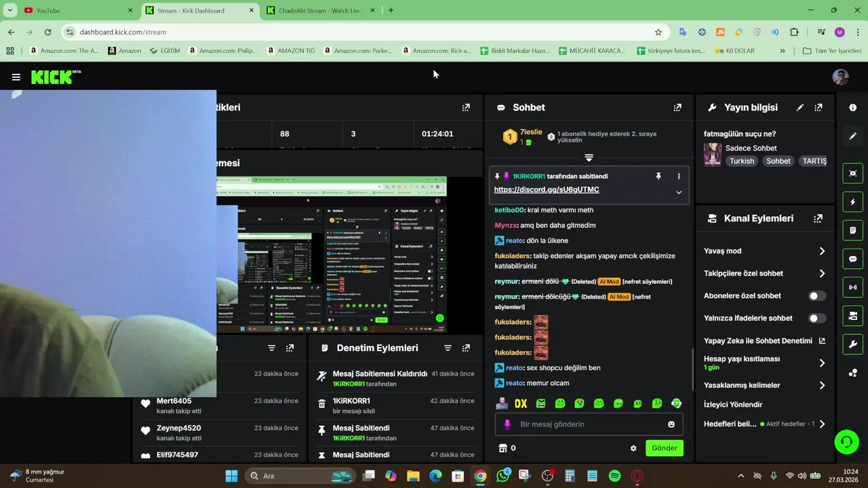Open 60 DOLAR bookmark
The height and width of the screenshot is (488, 868).
click(734, 51)
